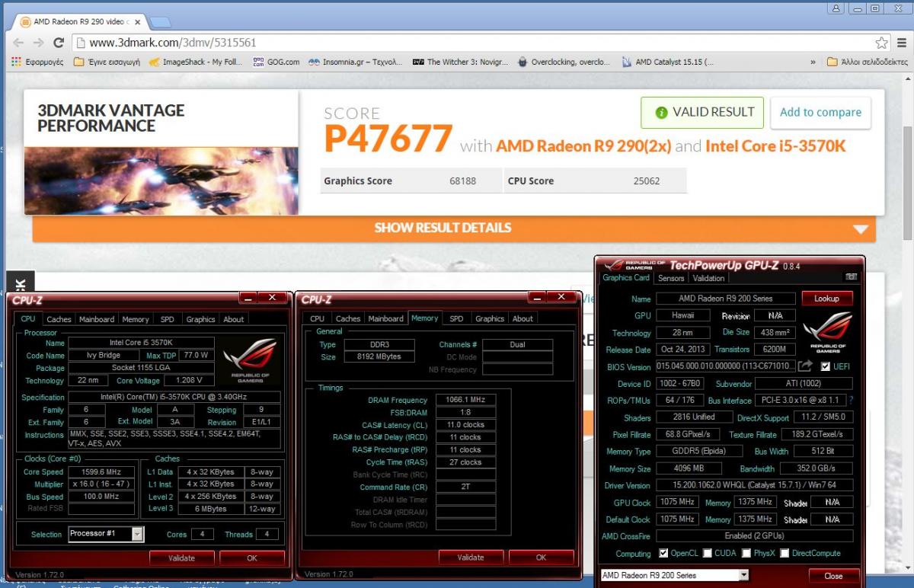
Task: Open the Insomnia.gr bookmark
Action: [355, 62]
